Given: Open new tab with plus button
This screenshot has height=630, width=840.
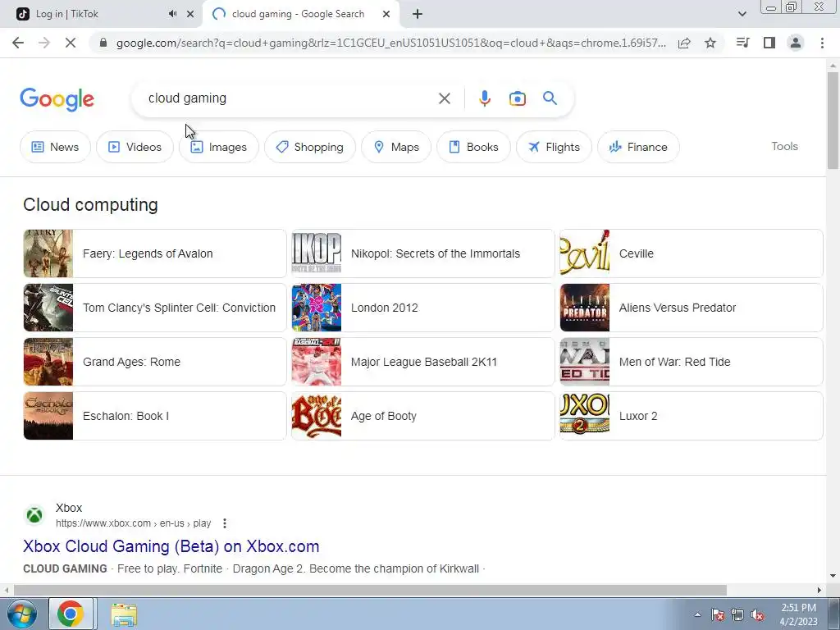Looking at the screenshot, I should [418, 15].
